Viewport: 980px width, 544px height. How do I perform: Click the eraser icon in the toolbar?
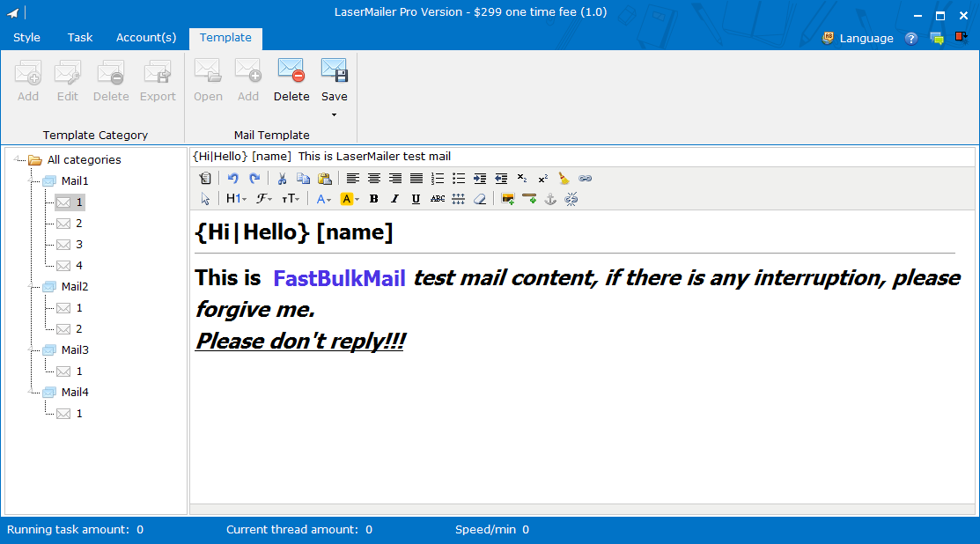click(x=479, y=199)
